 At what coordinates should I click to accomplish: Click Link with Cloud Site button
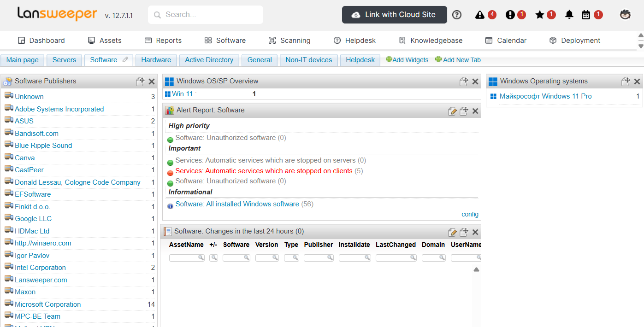click(395, 15)
